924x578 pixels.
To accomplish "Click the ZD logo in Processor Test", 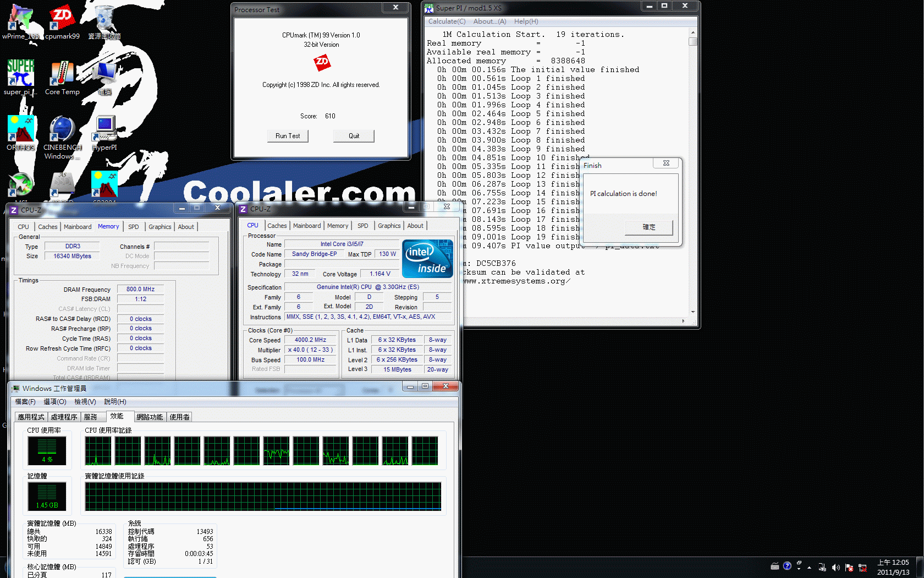I will 322,62.
